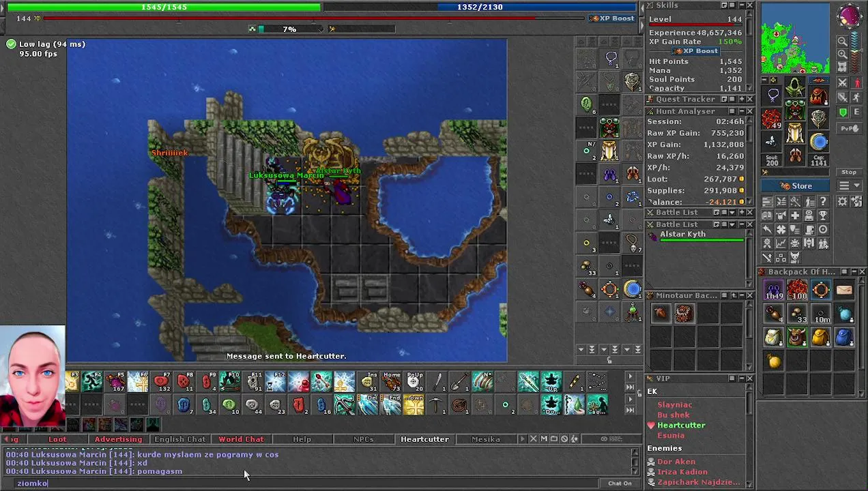
Task: Set stand-still mode red figure icon
Action: click(856, 83)
